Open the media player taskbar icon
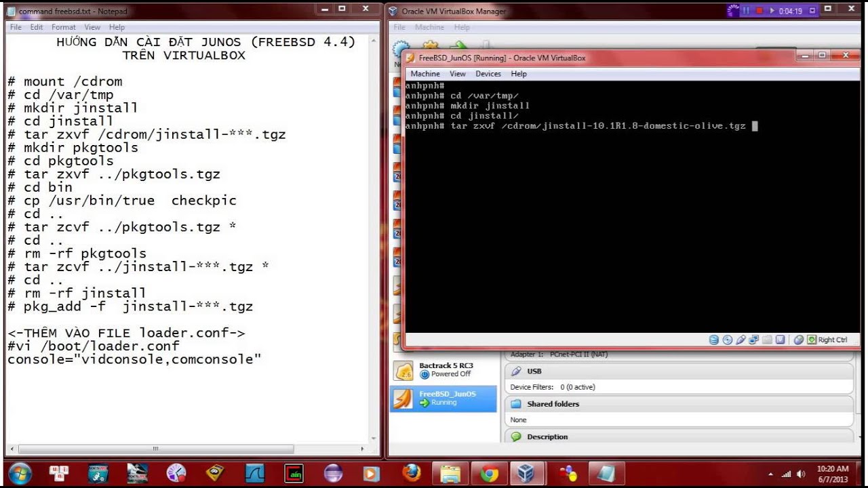This screenshot has height=488, width=868. tap(372, 473)
